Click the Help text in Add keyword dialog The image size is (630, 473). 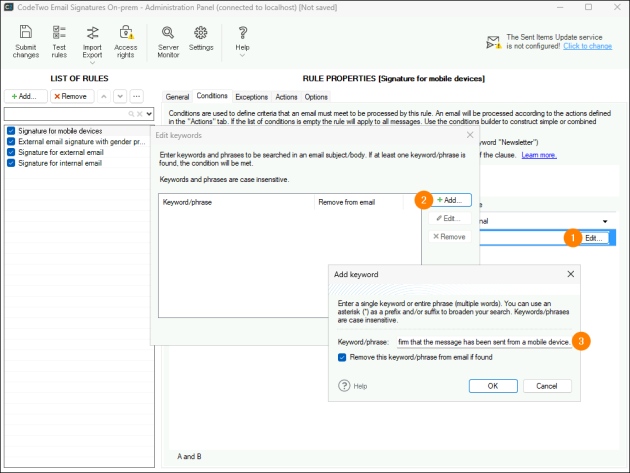[360, 386]
